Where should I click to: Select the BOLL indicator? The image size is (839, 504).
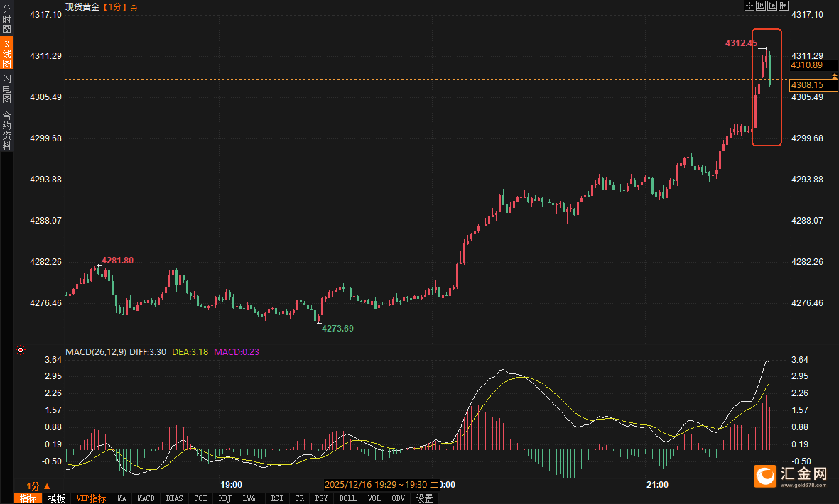coord(347,498)
